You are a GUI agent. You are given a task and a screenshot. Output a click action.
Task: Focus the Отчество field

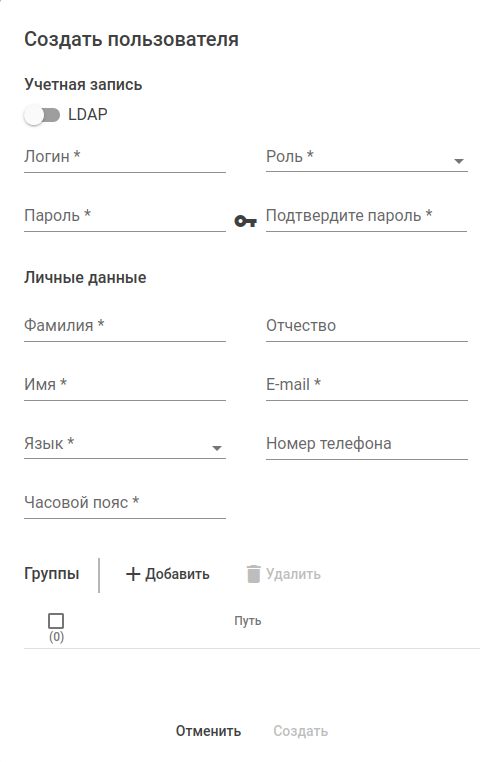click(x=367, y=326)
